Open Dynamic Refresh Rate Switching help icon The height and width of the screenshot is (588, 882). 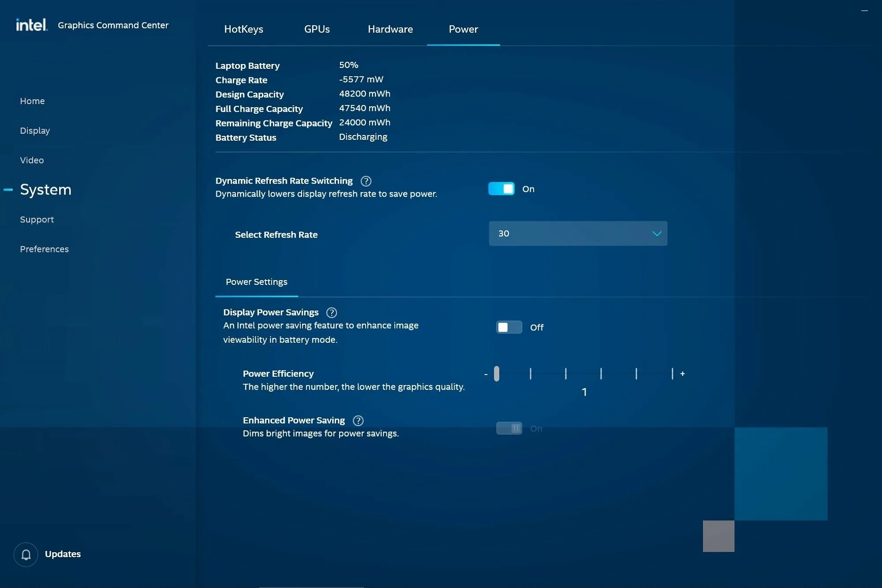(366, 181)
